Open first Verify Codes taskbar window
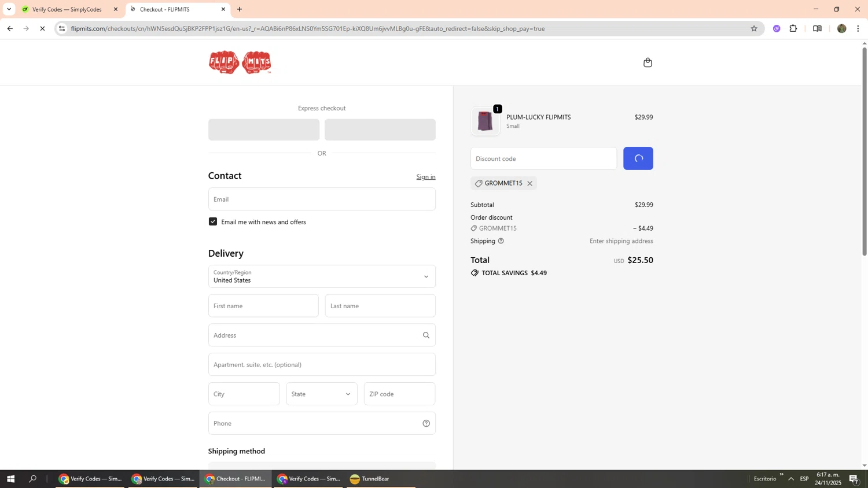This screenshot has width=868, height=488. point(90,479)
